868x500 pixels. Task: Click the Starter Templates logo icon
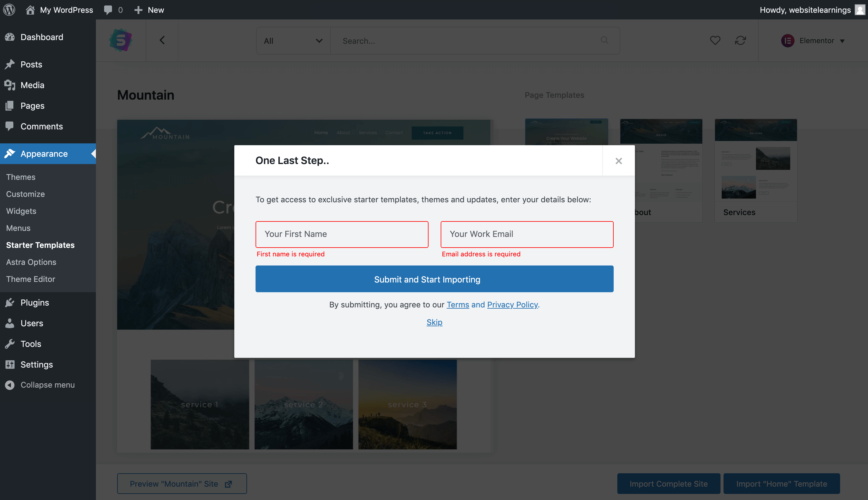tap(121, 40)
